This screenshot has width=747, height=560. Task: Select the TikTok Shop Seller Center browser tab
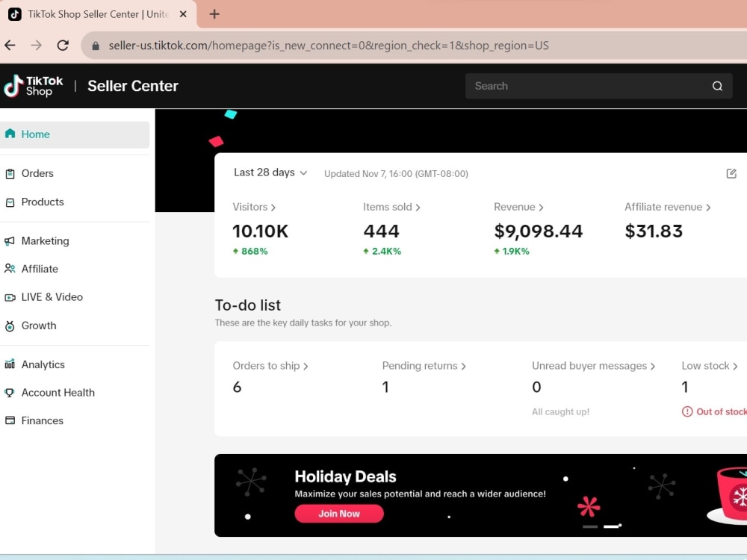tap(98, 14)
